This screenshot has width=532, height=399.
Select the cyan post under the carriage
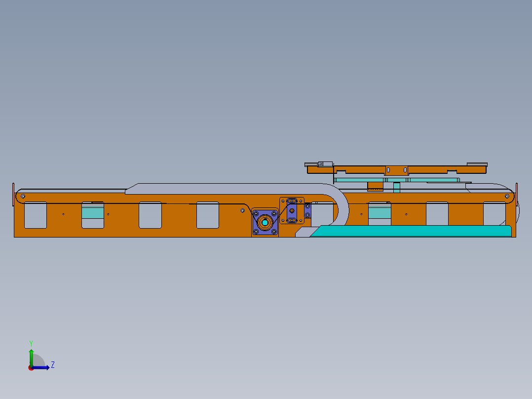coord(397,188)
